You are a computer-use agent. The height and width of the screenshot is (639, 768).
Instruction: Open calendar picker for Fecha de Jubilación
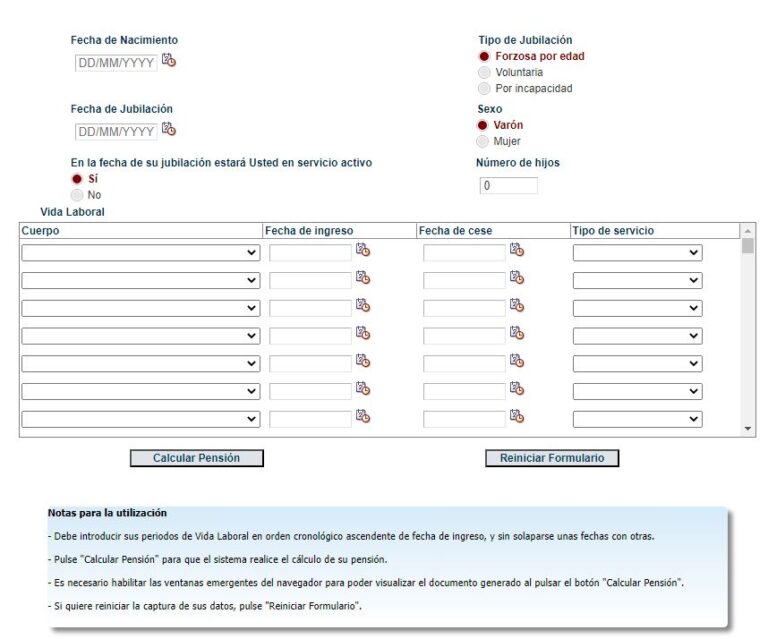coord(169,130)
